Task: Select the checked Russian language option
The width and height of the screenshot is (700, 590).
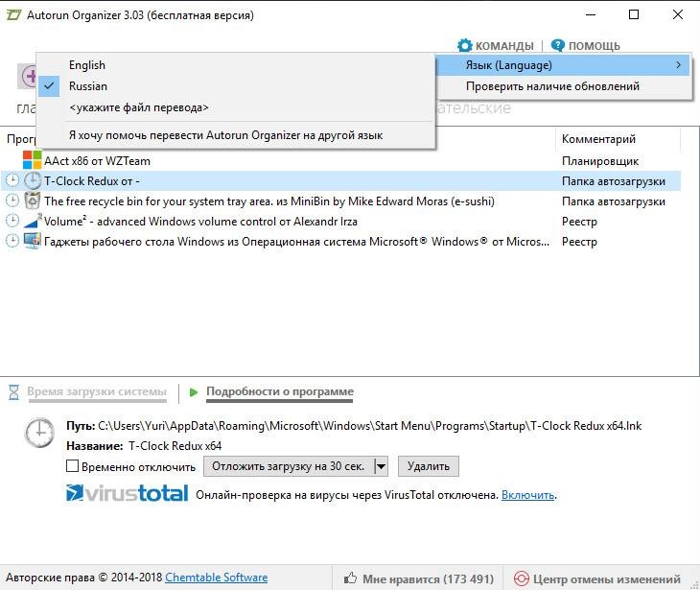Action: coord(236,86)
